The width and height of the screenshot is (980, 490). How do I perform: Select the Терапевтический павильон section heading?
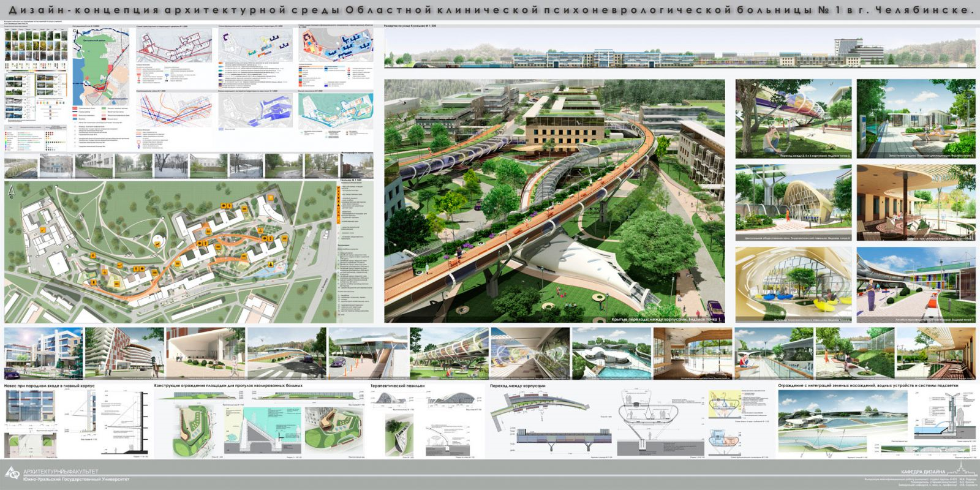pyautogui.click(x=398, y=386)
